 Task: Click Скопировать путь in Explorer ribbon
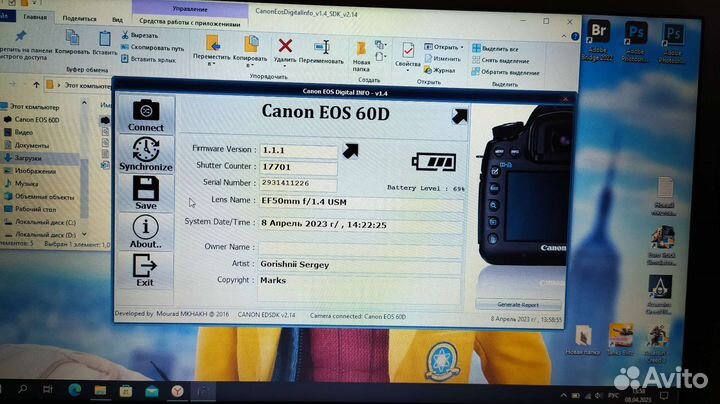click(x=152, y=47)
